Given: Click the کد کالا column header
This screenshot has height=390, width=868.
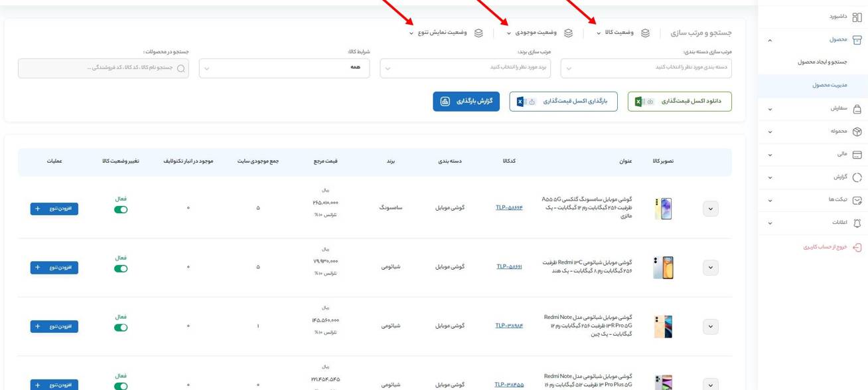Looking at the screenshot, I should tap(510, 161).
